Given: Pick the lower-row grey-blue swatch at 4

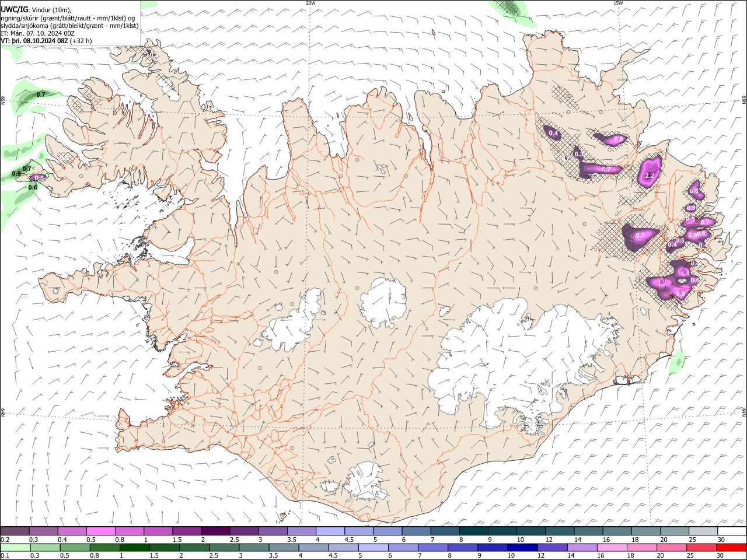Looking at the screenshot, I should (313, 547).
